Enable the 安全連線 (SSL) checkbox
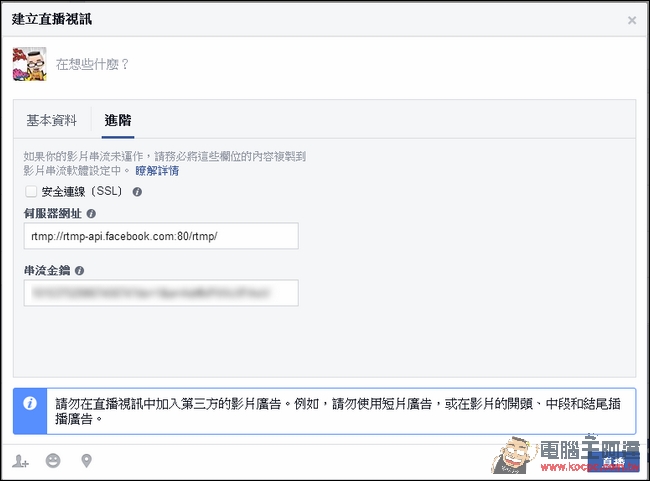The width and height of the screenshot is (650, 481). click(x=31, y=192)
